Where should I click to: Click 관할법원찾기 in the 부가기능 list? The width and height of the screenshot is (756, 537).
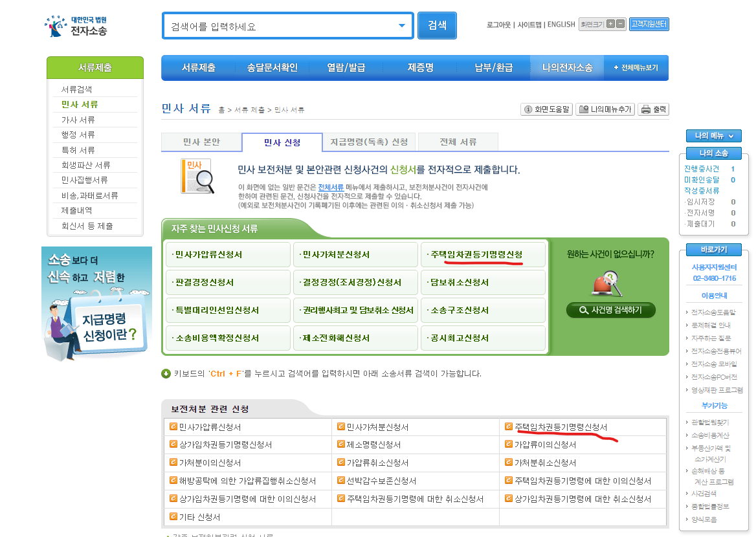[x=709, y=422]
